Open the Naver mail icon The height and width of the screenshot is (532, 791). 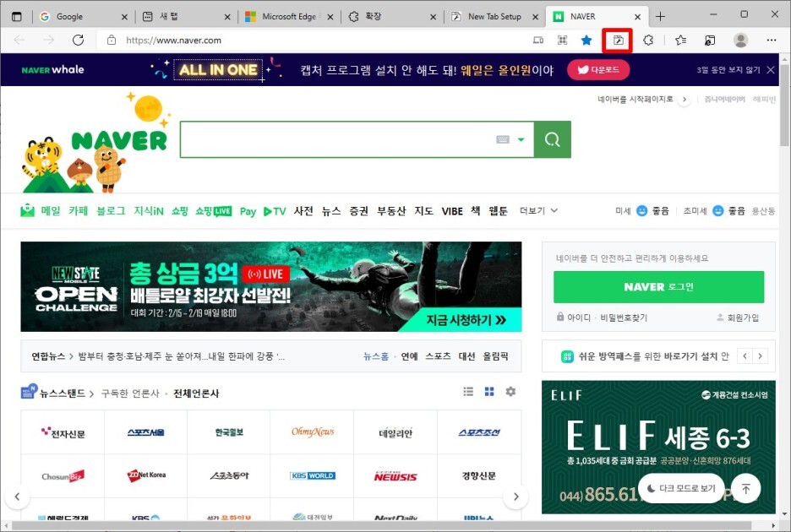point(27,211)
